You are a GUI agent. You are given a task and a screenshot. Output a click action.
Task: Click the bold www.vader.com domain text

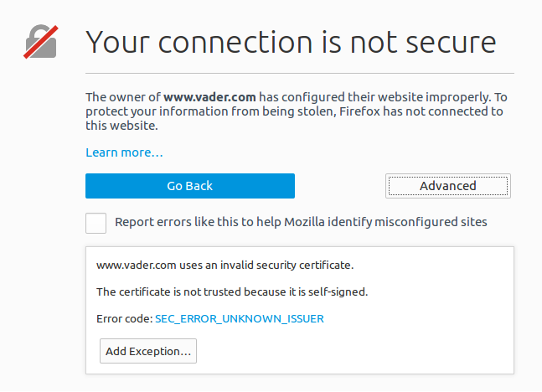209,97
